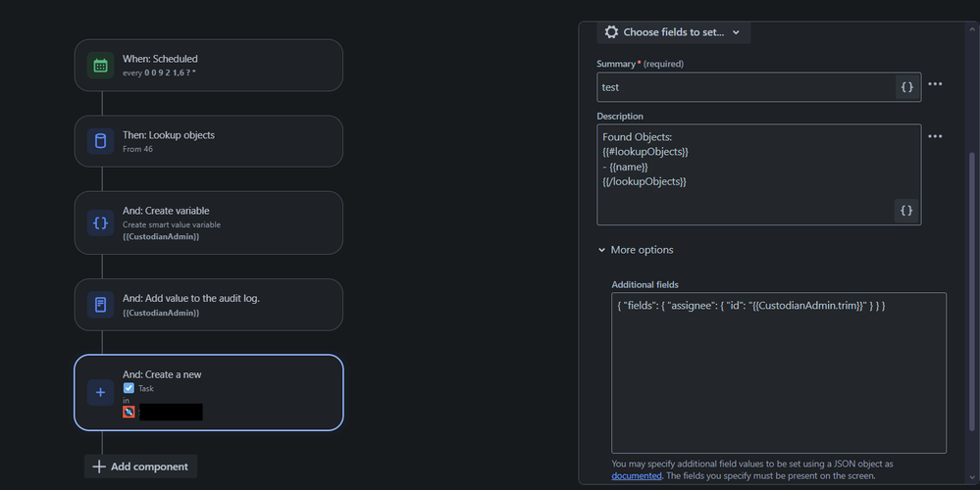The width and height of the screenshot is (980, 490).
Task: Click the Task checkbox icon in create step
Action: coord(129,388)
